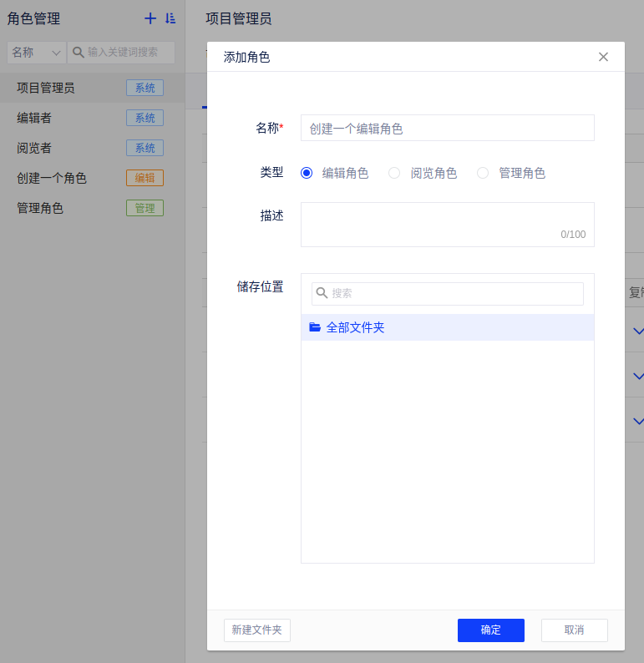Click the 描述 text area

[447, 224]
